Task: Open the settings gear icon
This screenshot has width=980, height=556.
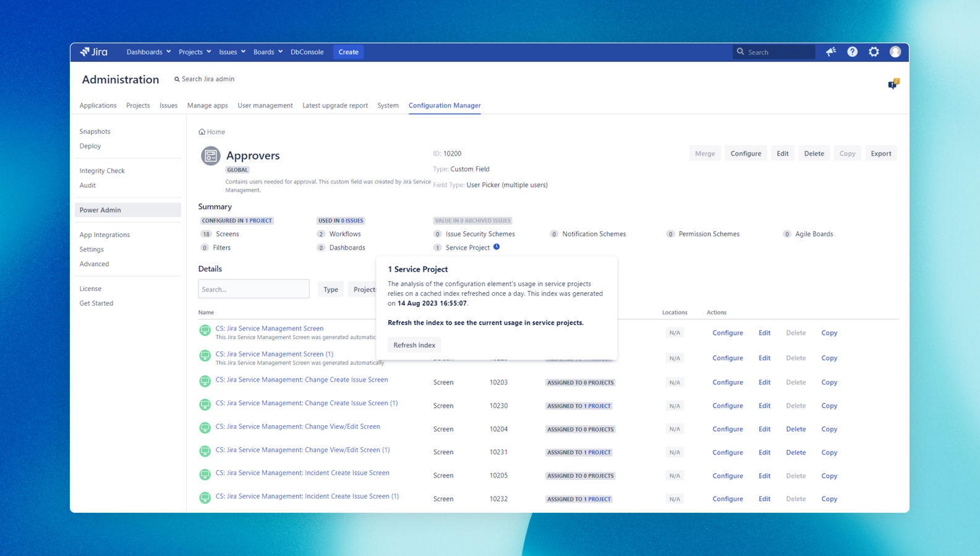Action: pyautogui.click(x=874, y=52)
